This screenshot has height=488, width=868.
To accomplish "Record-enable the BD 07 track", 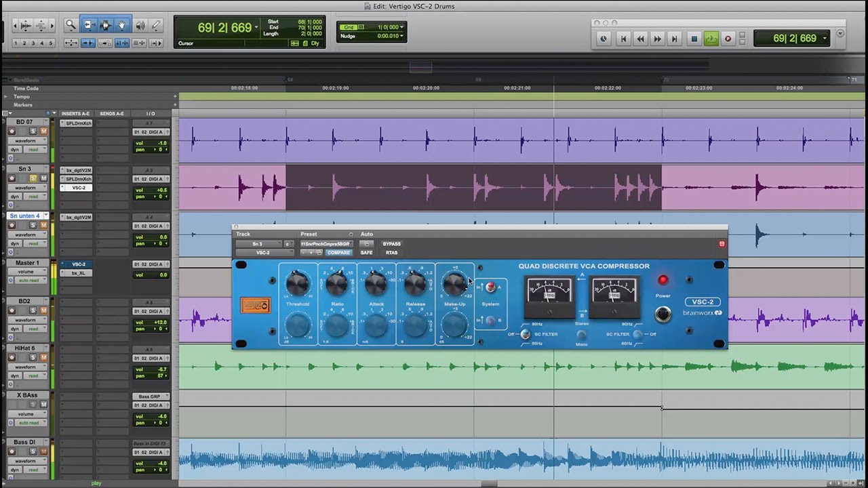I will pos(12,131).
